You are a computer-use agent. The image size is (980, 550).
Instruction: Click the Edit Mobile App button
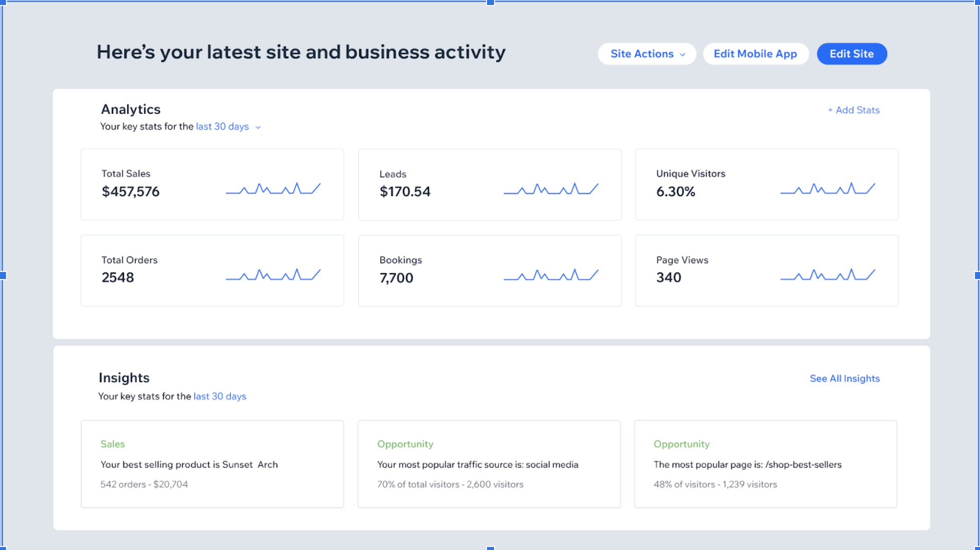click(755, 54)
